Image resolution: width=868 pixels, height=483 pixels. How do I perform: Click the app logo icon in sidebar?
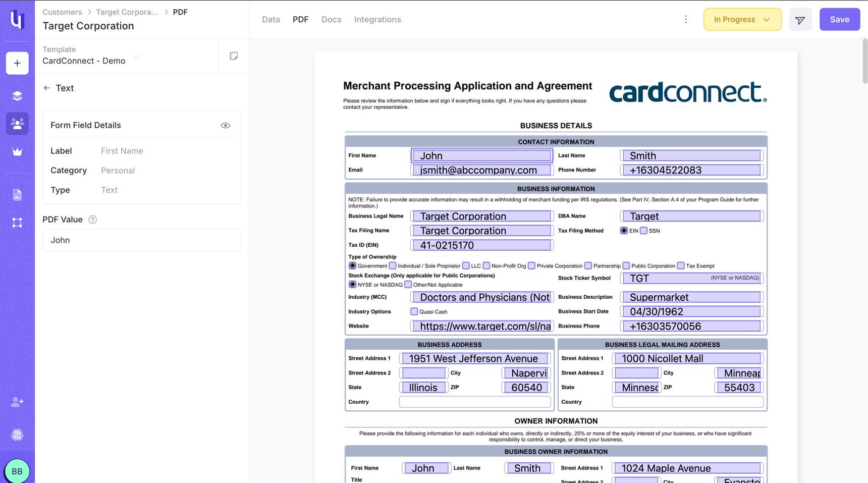(x=17, y=20)
